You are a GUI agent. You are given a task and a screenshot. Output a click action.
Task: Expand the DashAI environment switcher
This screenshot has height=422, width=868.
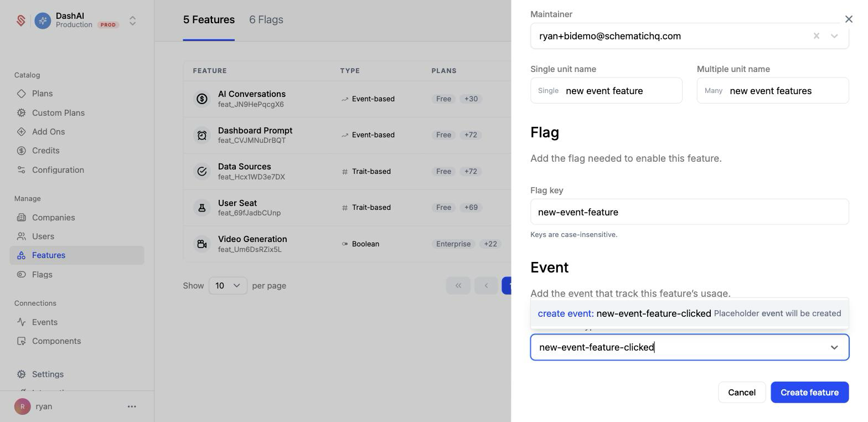coord(133,20)
